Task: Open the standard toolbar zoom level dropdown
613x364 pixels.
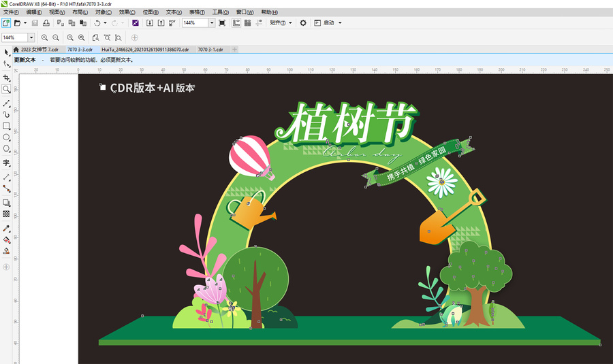Action: click(212, 23)
